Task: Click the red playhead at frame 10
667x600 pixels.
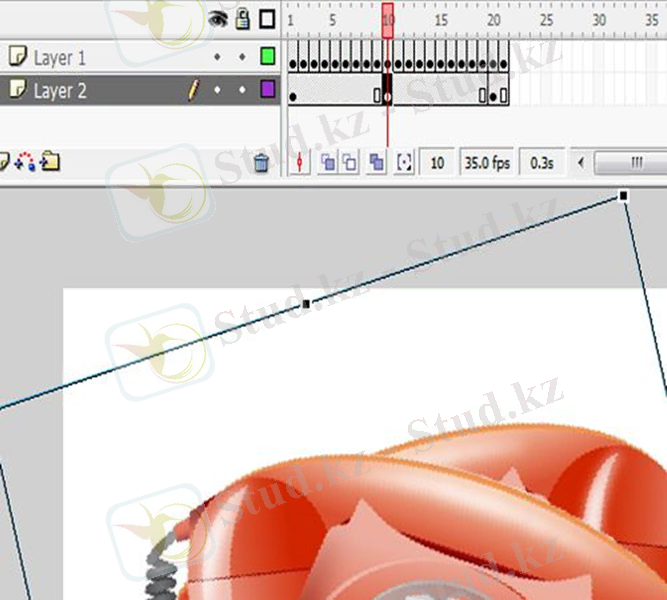Action: point(388,20)
